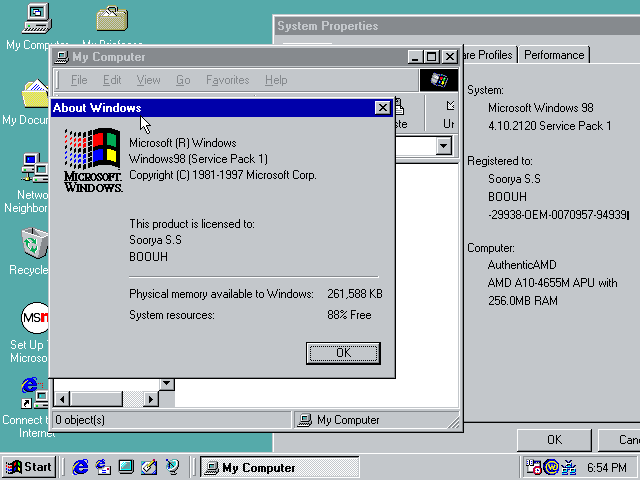Image resolution: width=640 pixels, height=480 pixels.
Task: Click the right scroll arrow in My Computer
Action: coord(151,399)
